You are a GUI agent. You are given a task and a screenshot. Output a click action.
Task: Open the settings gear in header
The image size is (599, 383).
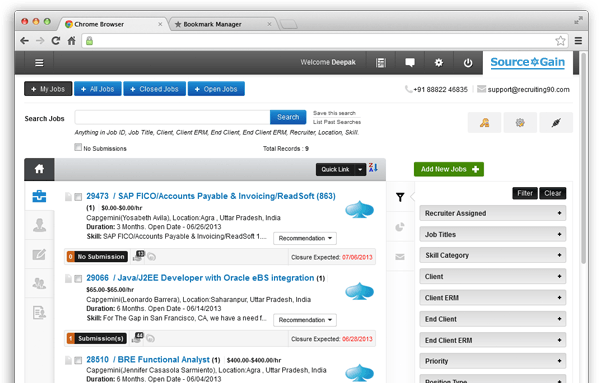coord(439,63)
